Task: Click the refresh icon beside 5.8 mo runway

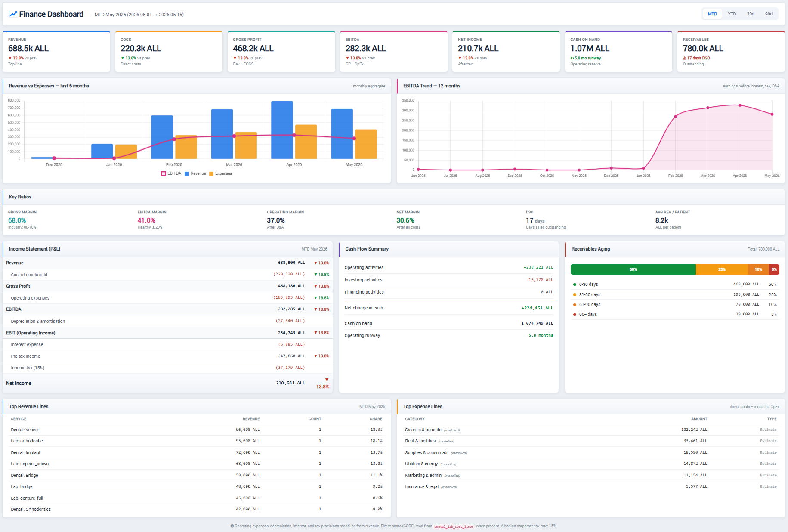Action: point(572,58)
